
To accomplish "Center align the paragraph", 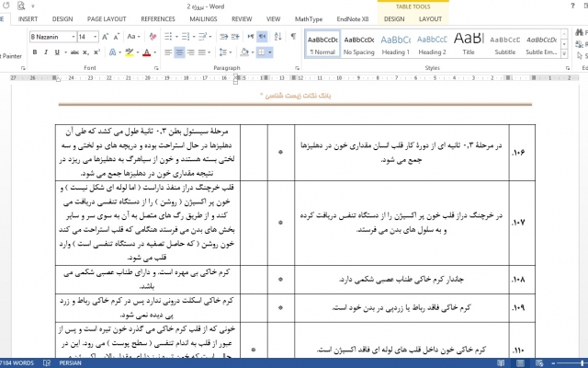I will 179,52.
